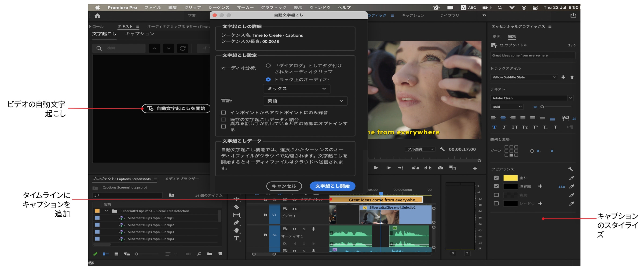Enable the Background appearance checkbox
This screenshot has height=272, width=644.
point(496,195)
